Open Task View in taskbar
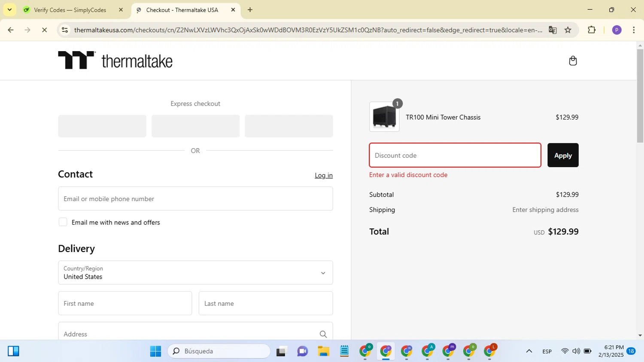The image size is (644, 362). (281, 351)
